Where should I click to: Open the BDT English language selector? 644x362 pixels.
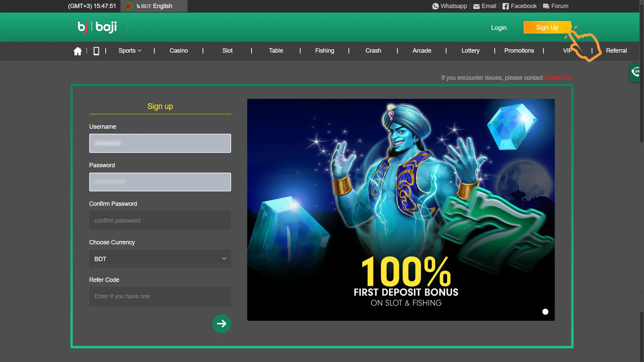[x=154, y=6]
